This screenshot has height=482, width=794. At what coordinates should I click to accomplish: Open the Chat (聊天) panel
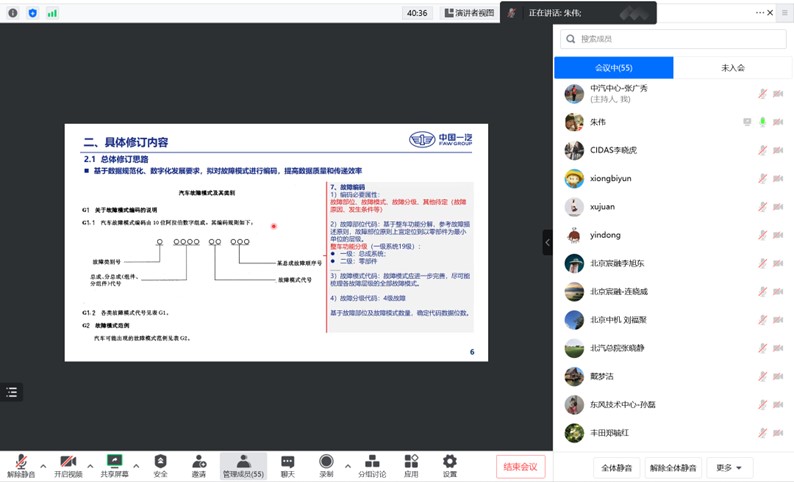click(x=287, y=465)
